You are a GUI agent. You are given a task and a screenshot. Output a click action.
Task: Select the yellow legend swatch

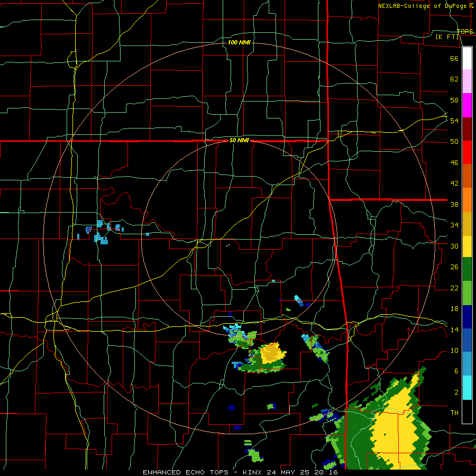click(467, 246)
